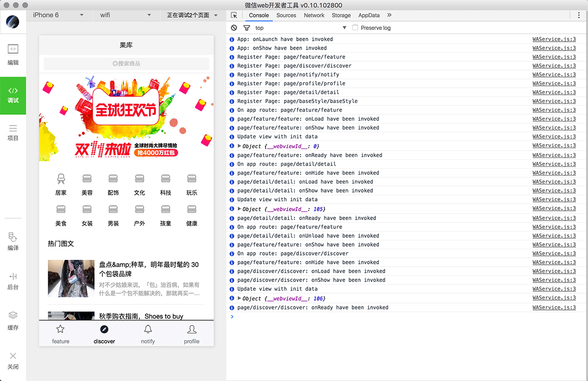Image resolution: width=588 pixels, height=381 pixels.
Task: Show more devtools tabs via chevrons
Action: tap(390, 15)
